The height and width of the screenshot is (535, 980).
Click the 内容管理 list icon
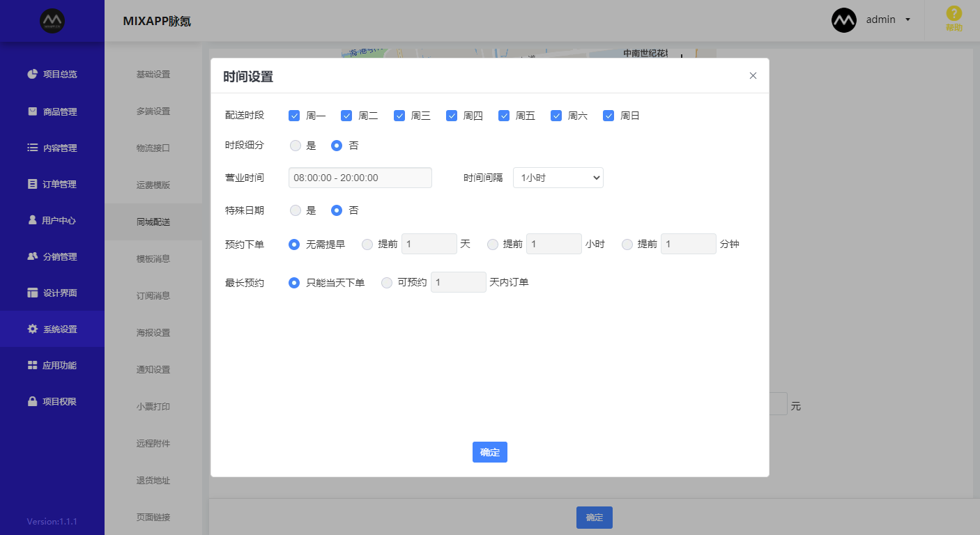[32, 148]
